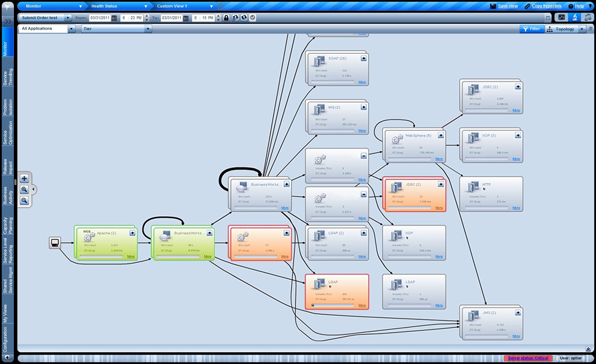Expand the WebSphere (5) node
The width and height of the screenshot is (596, 364).
pos(441,135)
